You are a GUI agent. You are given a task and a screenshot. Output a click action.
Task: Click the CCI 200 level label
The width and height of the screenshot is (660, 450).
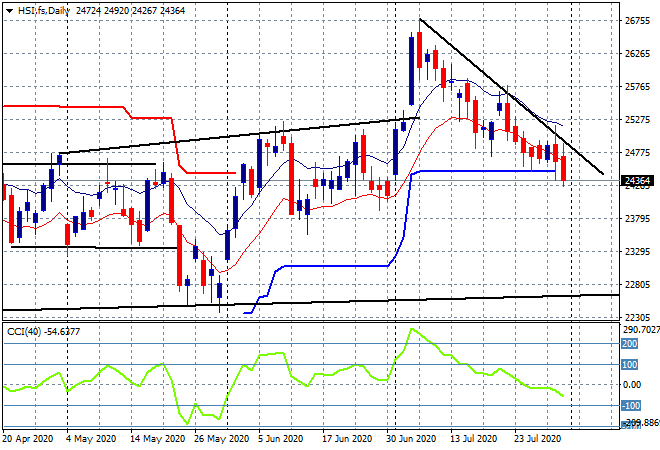630,343
